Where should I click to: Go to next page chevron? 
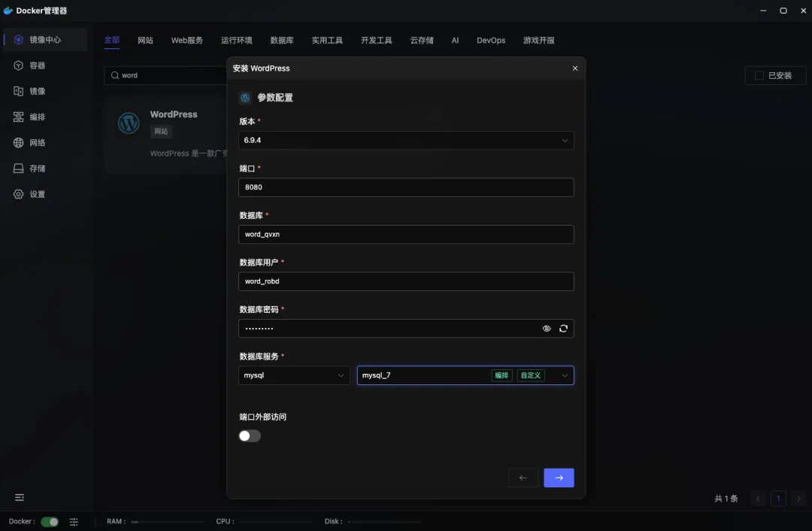tap(798, 499)
